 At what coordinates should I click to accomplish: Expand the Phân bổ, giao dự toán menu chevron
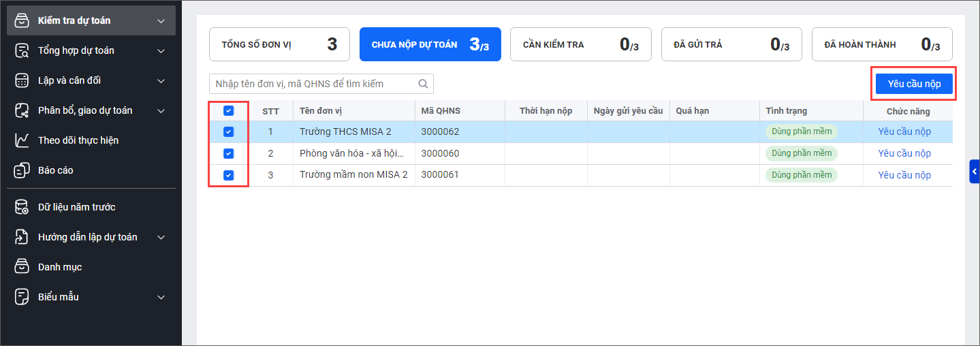click(161, 110)
